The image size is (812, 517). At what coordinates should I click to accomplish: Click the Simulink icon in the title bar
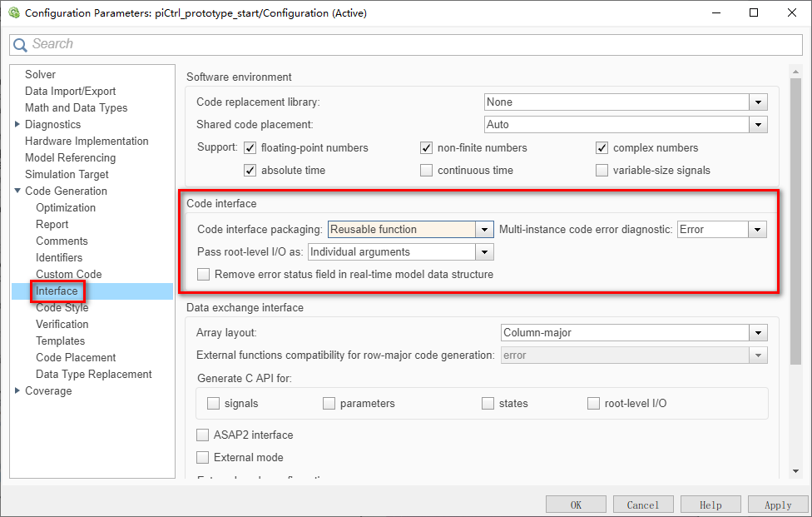click(14, 12)
